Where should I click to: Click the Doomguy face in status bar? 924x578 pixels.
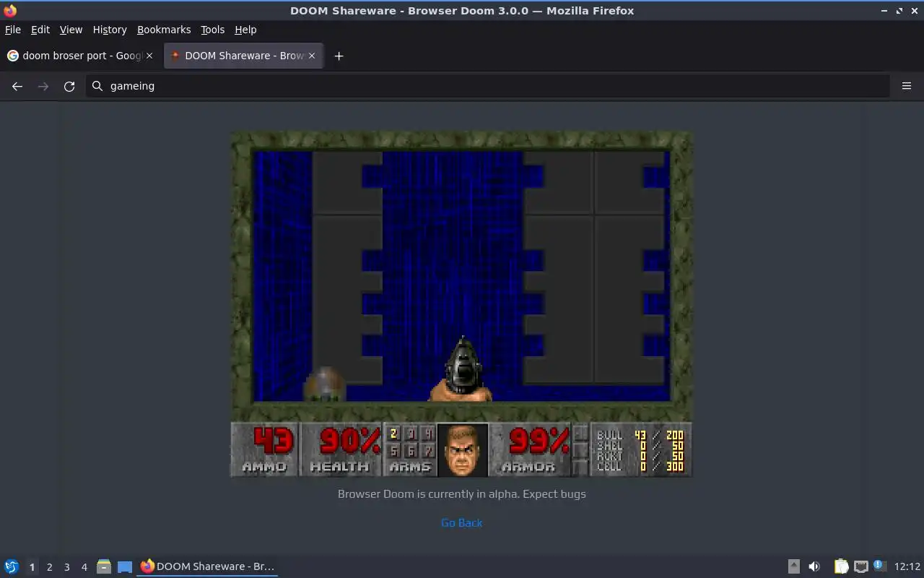click(x=463, y=450)
